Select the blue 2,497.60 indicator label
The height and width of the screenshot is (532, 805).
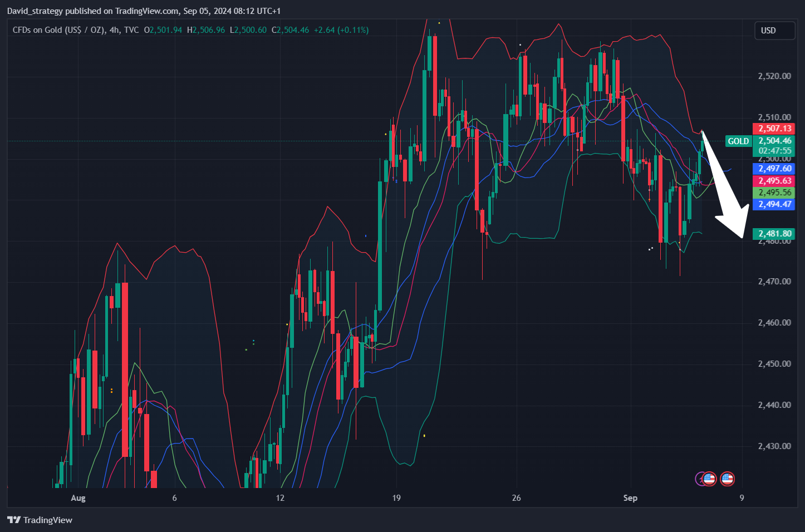(x=774, y=169)
